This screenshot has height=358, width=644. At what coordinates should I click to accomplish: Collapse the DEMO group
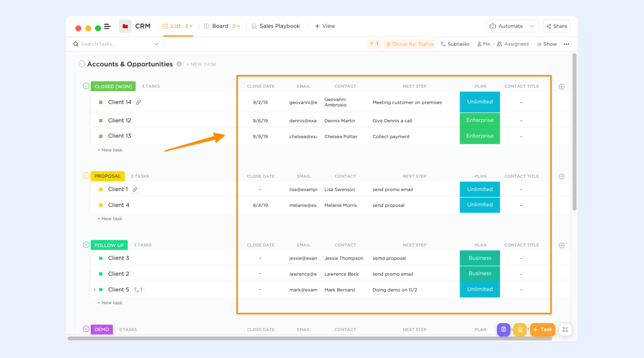pyautogui.click(x=86, y=329)
